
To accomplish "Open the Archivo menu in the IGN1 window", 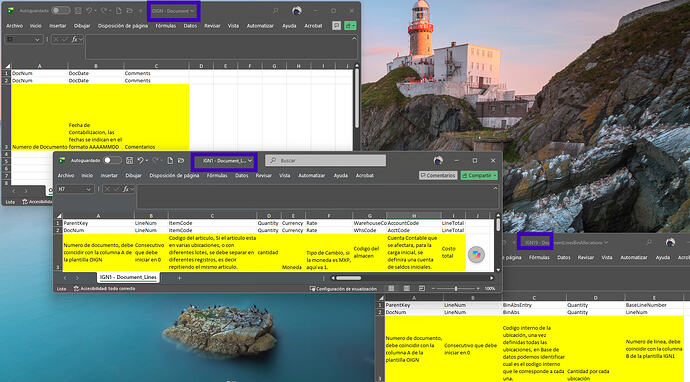I will 66,176.
